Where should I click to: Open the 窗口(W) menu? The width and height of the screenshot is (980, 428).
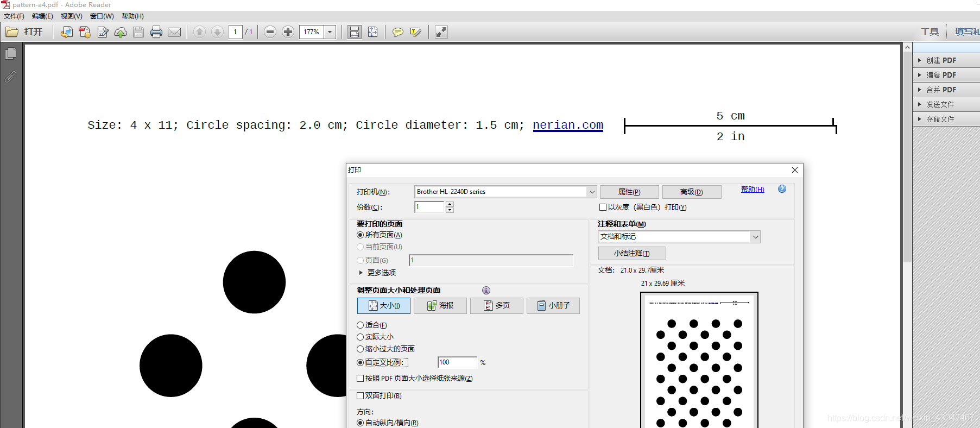(102, 16)
